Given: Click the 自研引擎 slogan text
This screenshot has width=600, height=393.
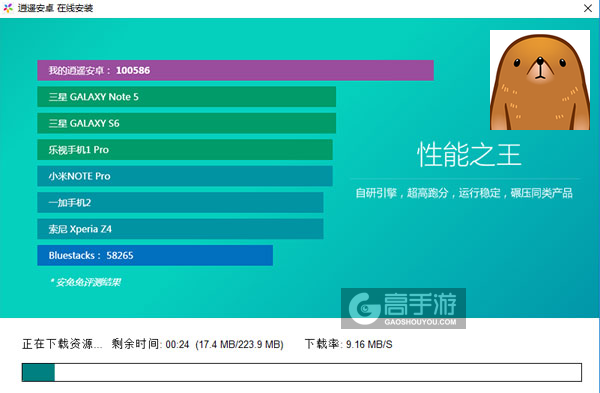Looking at the screenshot, I should [x=464, y=193].
